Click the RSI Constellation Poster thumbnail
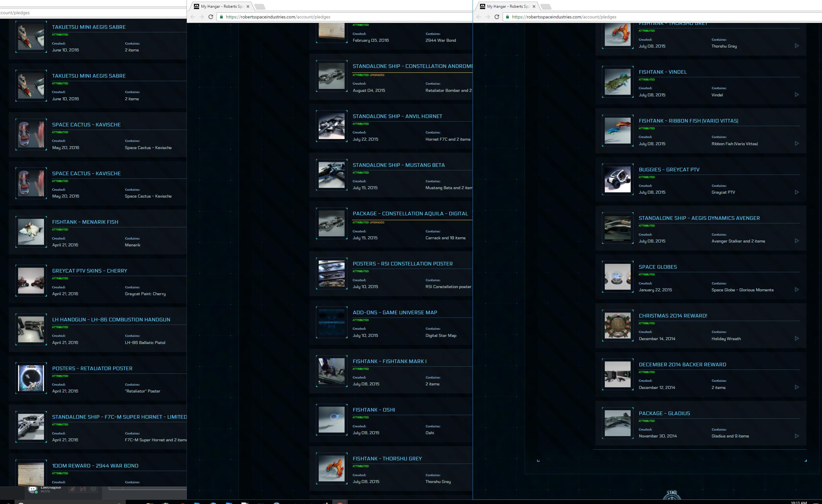Screen dimensions: 822x504 (x=332, y=273)
